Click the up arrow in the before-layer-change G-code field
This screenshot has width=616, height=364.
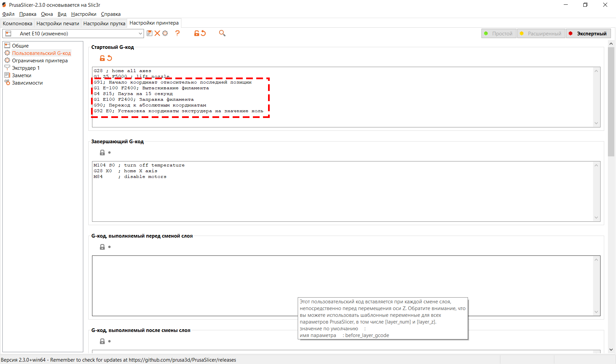596,260
